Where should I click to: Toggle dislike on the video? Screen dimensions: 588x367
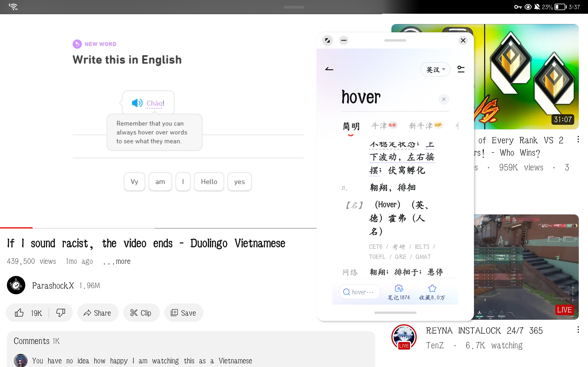(60, 313)
